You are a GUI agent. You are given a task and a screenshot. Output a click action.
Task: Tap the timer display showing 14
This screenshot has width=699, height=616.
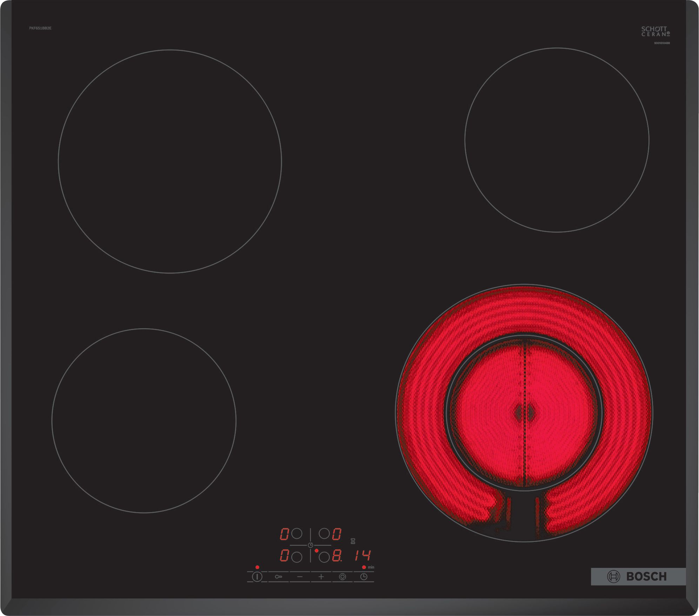[362, 555]
